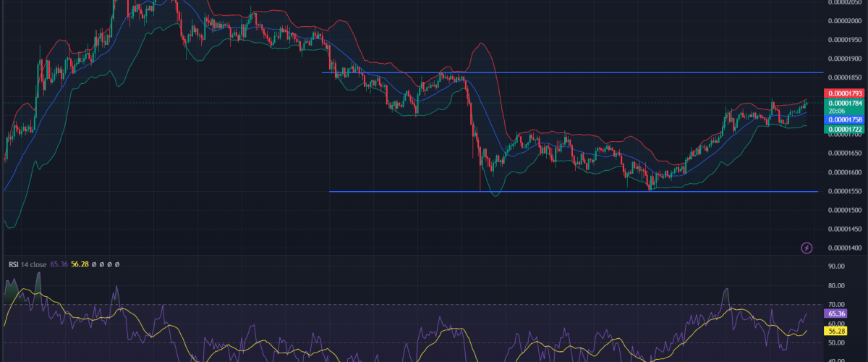868x362 pixels.
Task: Click the purple 65.36 RSI axis label
Action: (837, 313)
